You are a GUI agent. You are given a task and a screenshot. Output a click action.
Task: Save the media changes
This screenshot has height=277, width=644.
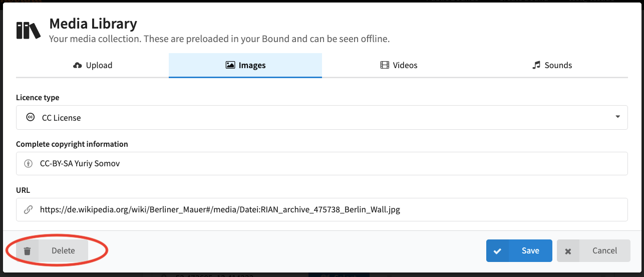(519, 250)
